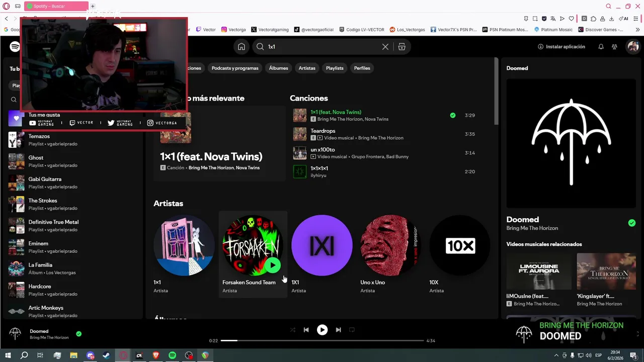This screenshot has height=362, width=644.
Task: Open the browser downloads icon
Action: 611,19
